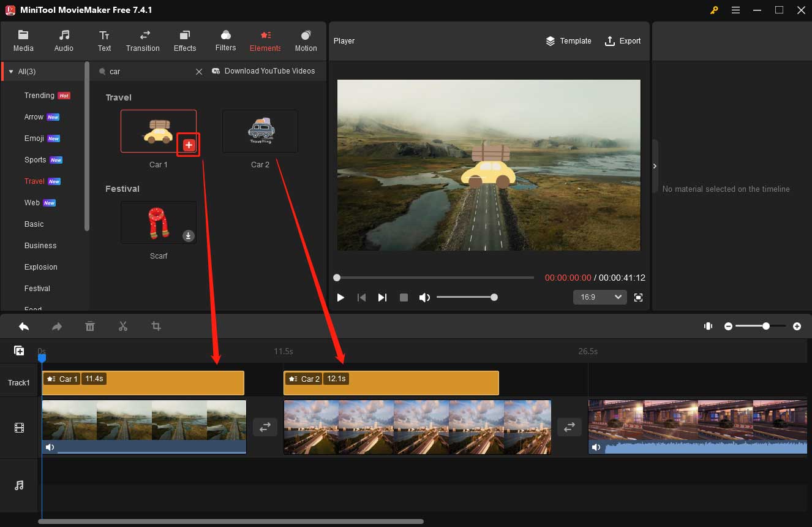
Task: Select Festival category in sidebar
Action: pyautogui.click(x=37, y=289)
